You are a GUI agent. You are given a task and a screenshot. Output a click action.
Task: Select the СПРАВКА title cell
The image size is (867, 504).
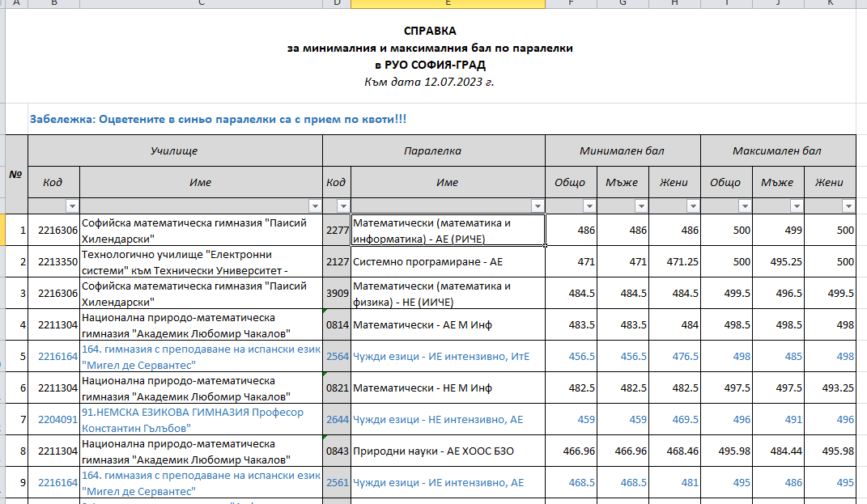(430, 32)
